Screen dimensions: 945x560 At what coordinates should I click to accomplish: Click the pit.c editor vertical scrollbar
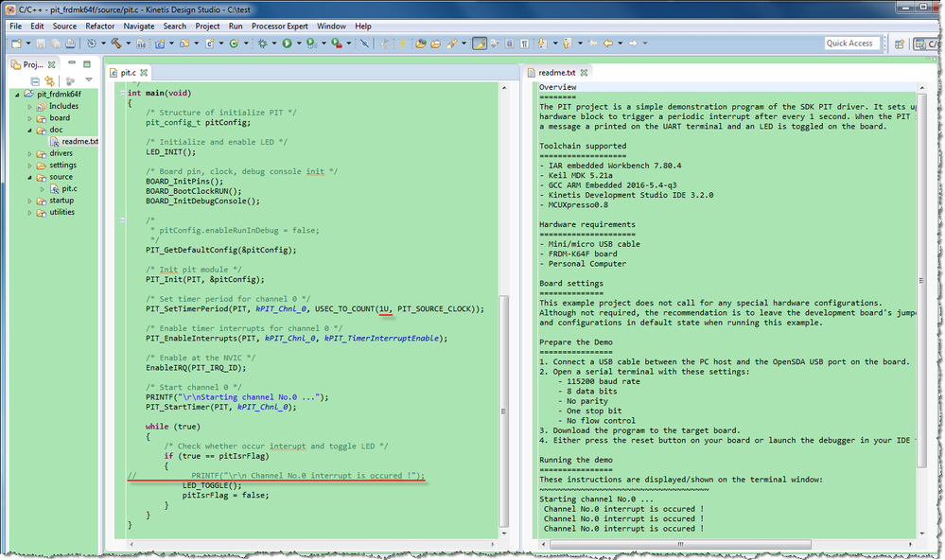pyautogui.click(x=504, y=410)
